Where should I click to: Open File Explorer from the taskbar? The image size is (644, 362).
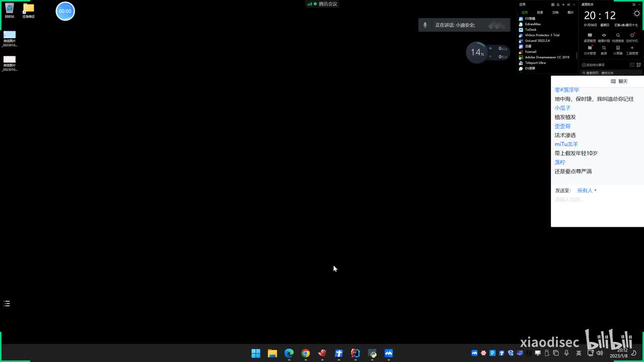coord(272,353)
